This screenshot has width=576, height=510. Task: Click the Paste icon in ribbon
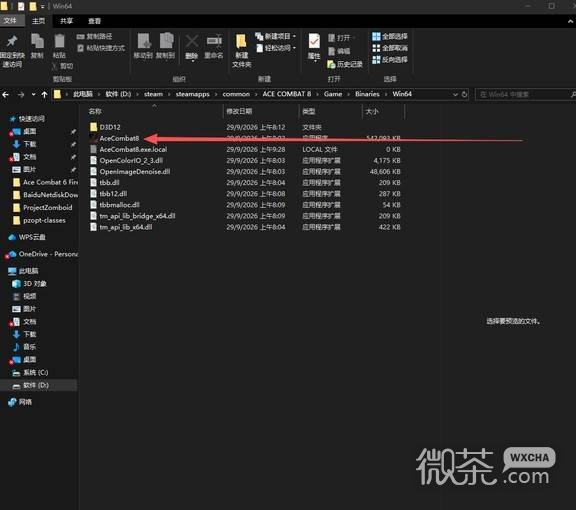pos(59,41)
